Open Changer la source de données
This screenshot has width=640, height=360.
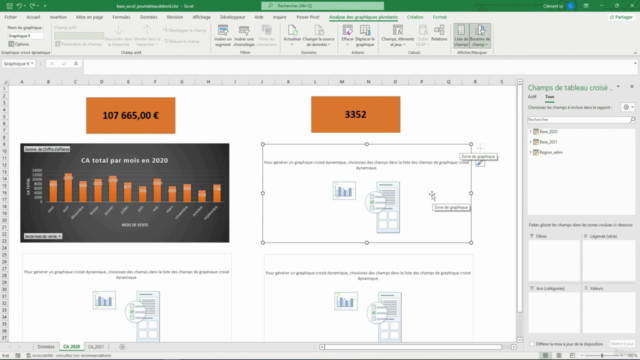tap(318, 36)
